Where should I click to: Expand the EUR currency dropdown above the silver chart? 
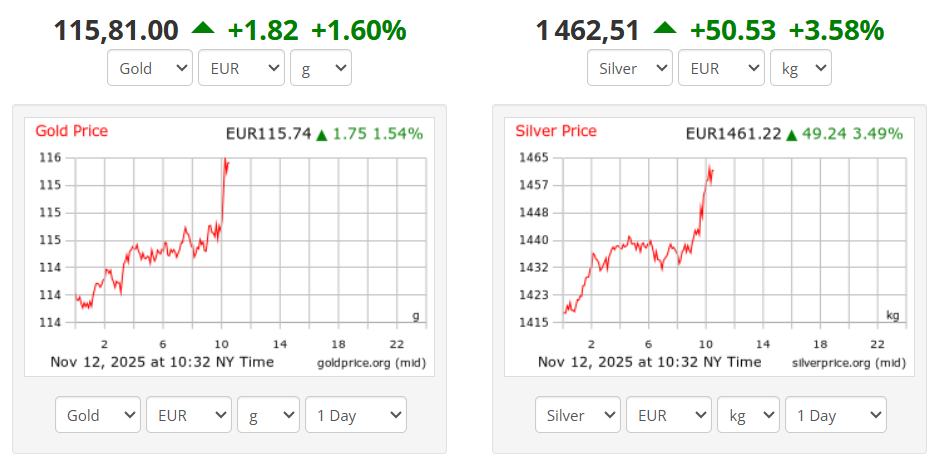pyautogui.click(x=721, y=69)
